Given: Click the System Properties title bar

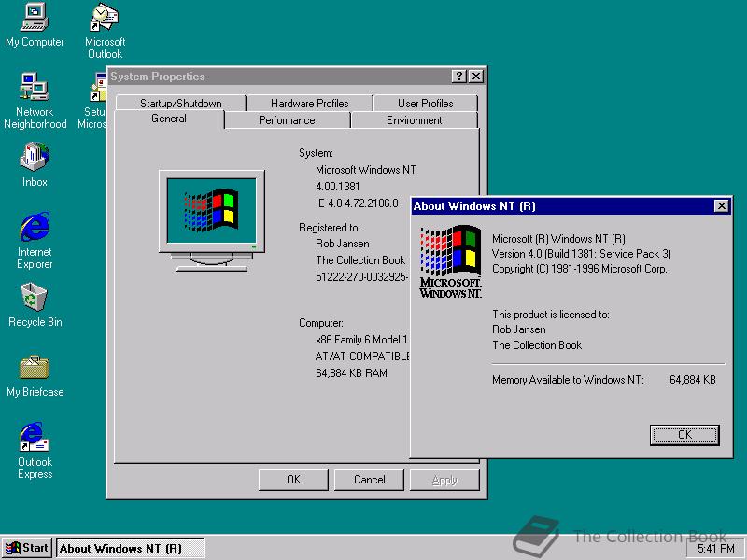Looking at the screenshot, I should pos(278,77).
